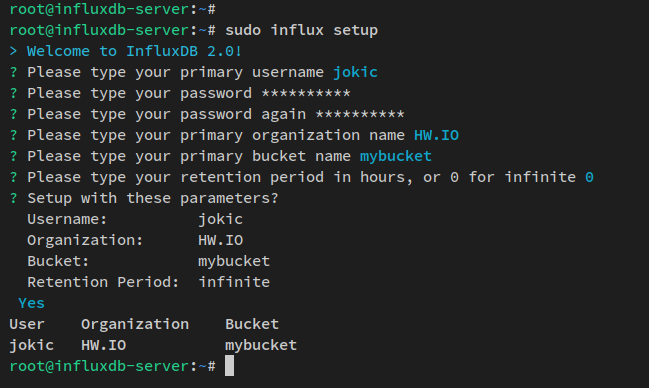Click the 'sudo influx setup' command text
This screenshot has width=649, height=388.
(x=301, y=30)
